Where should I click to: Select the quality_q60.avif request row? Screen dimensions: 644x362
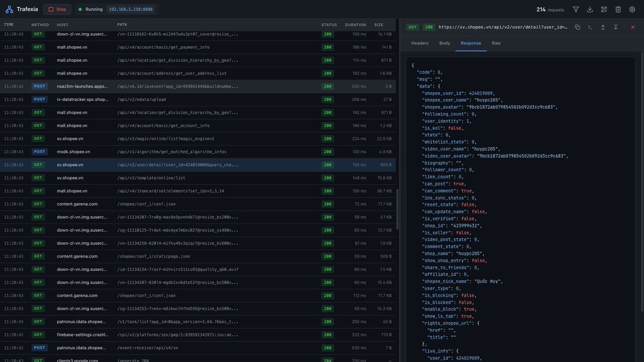198,269
